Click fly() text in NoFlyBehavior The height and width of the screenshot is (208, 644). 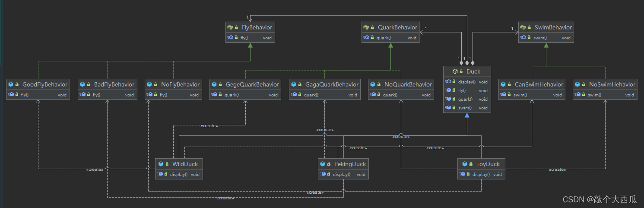163,95
